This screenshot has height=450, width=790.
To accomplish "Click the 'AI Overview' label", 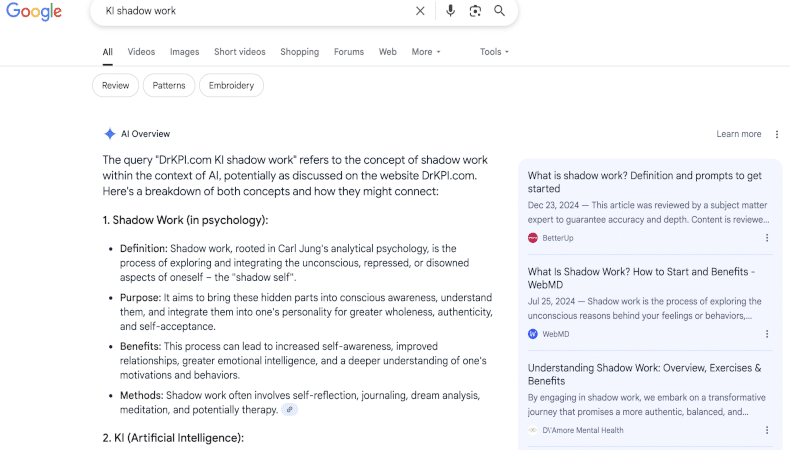I will click(x=146, y=134).
